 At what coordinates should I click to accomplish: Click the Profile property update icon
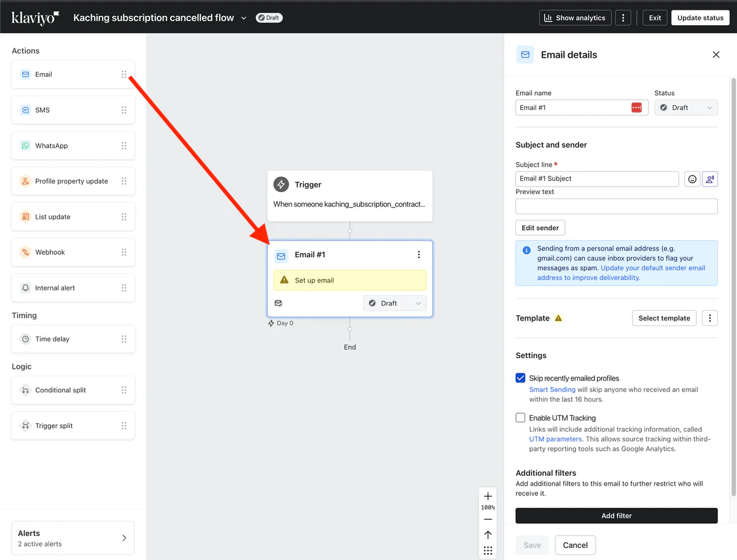25,181
